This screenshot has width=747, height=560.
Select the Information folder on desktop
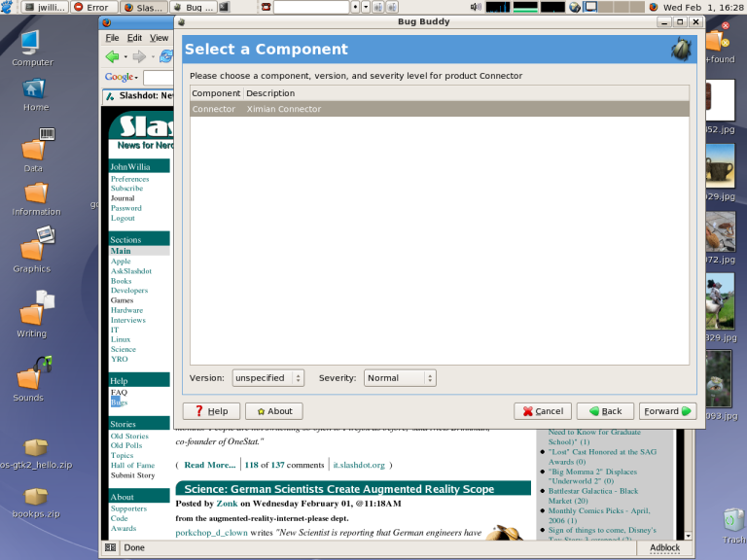click(x=36, y=199)
